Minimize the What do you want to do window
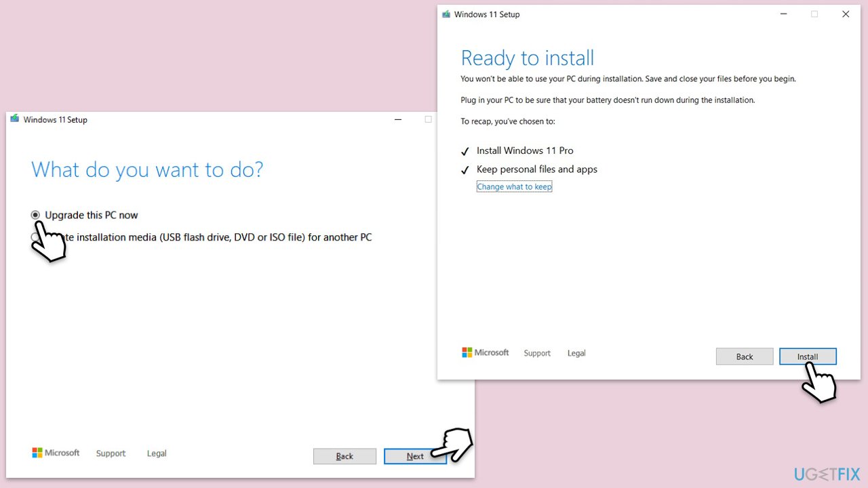The image size is (868, 488). point(397,119)
